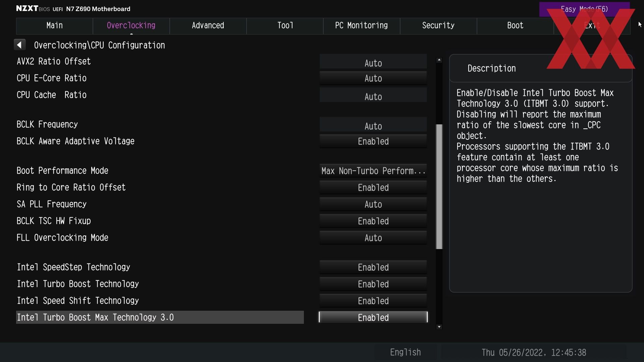The width and height of the screenshot is (644, 362).
Task: Go to the Security tab
Action: (x=438, y=25)
